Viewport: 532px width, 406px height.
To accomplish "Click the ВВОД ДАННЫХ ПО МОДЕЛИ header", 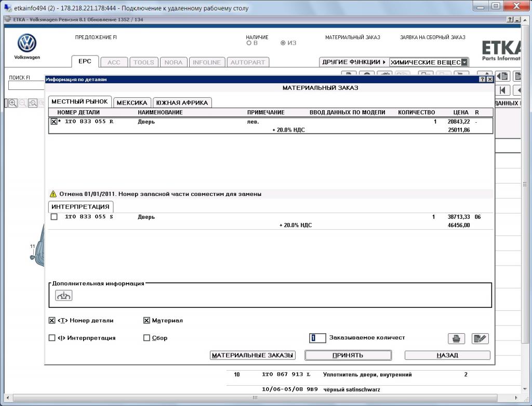I will coord(347,112).
